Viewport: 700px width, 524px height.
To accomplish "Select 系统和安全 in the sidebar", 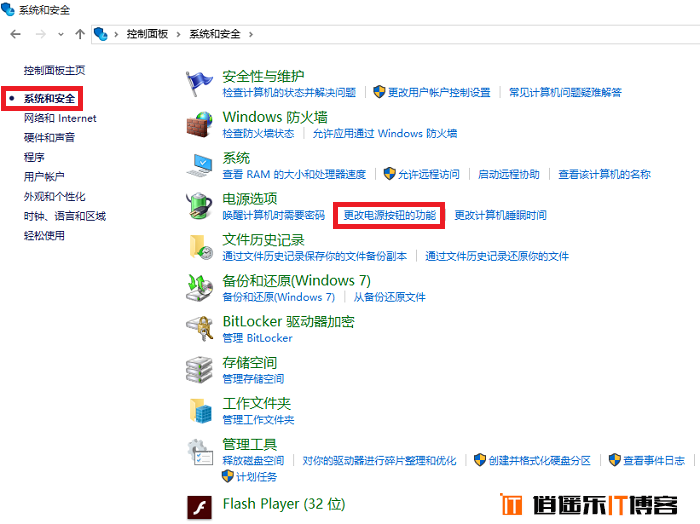I will (x=50, y=99).
